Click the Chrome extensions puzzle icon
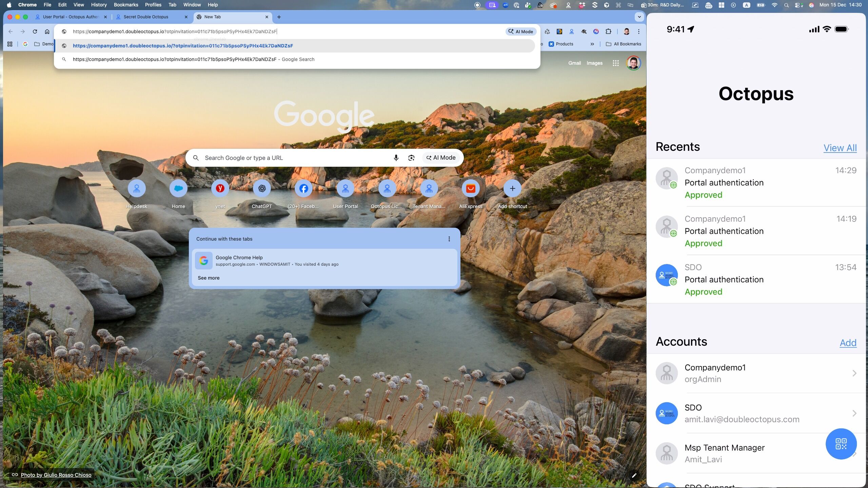Viewport: 868px width, 488px height. [x=608, y=32]
